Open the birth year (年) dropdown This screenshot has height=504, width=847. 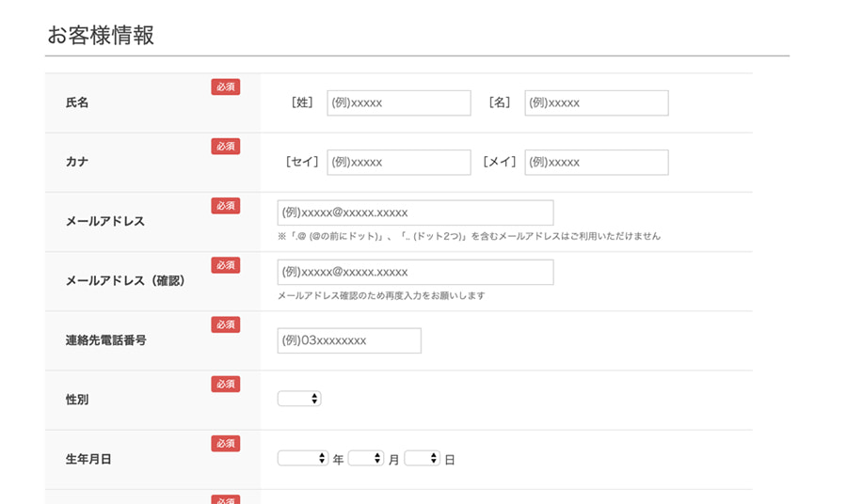tap(302, 459)
